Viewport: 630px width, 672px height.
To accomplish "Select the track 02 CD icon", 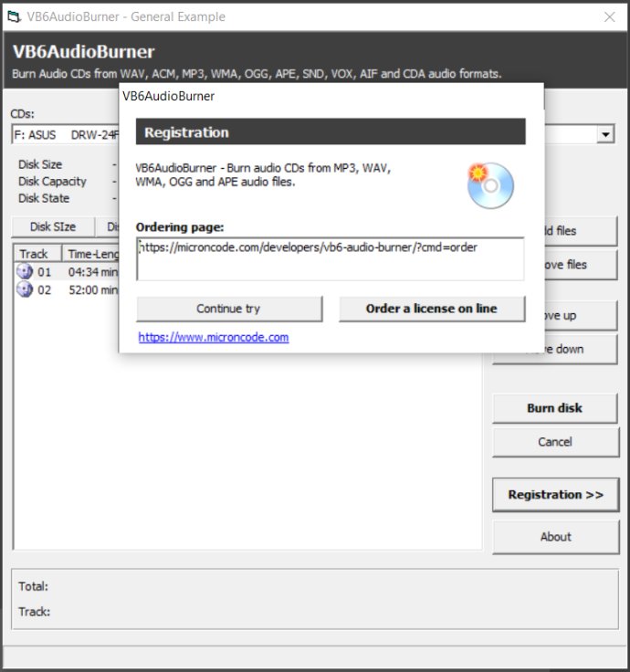I will click(25, 289).
